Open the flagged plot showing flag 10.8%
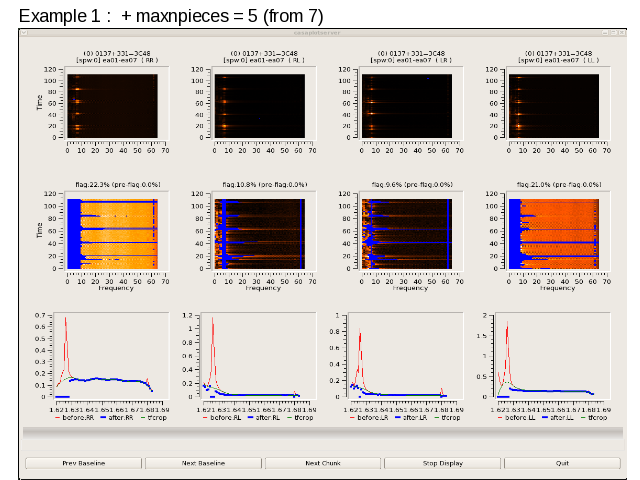Screen dimensions: 640x480 click(260, 234)
